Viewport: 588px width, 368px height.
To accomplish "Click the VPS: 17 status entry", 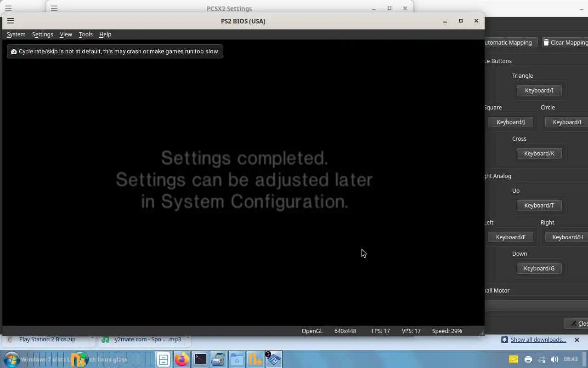I will [x=411, y=331].
